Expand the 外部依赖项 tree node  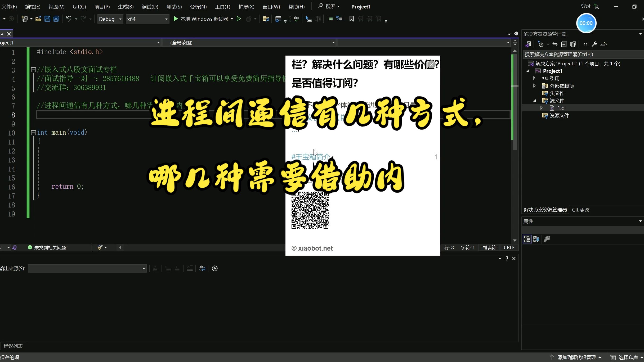(x=534, y=86)
